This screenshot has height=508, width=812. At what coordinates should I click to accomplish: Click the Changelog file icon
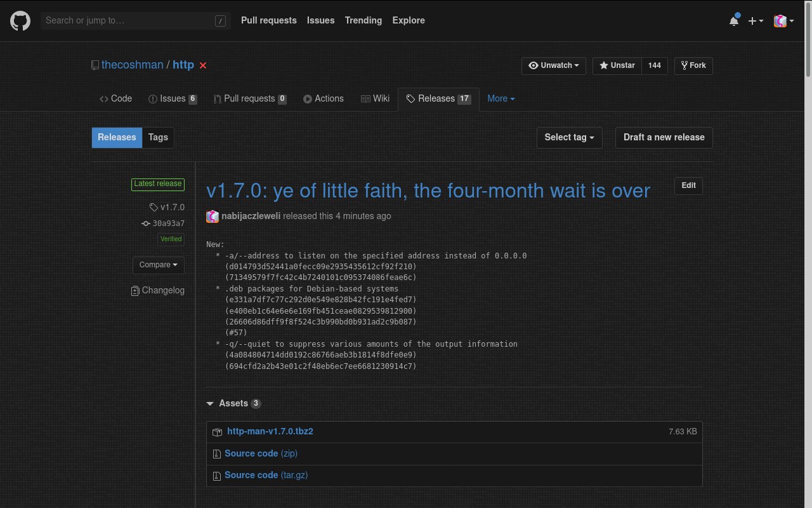click(x=135, y=291)
